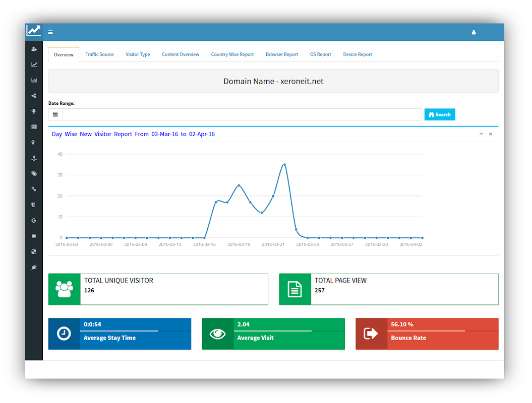Click the peak data point on chart
532x403 pixels.
pyautogui.click(x=285, y=165)
